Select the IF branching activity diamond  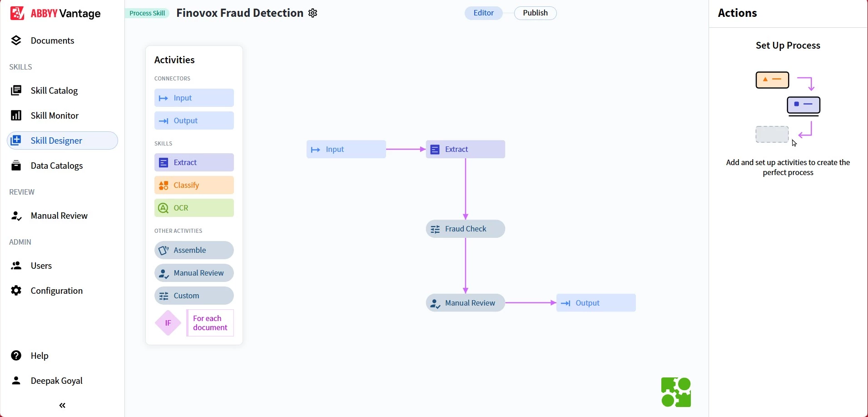168,323
